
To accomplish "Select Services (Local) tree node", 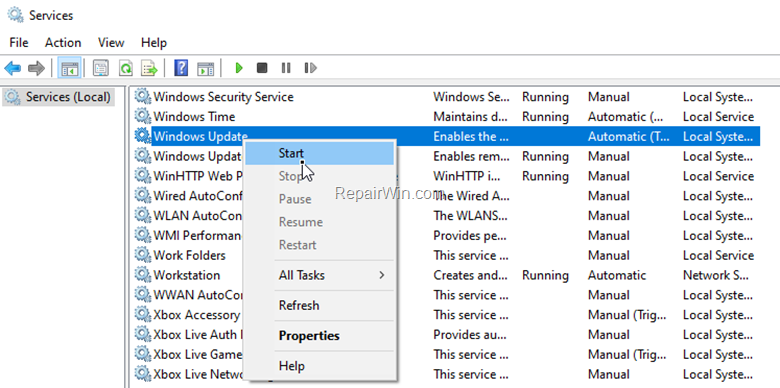I will (59, 97).
